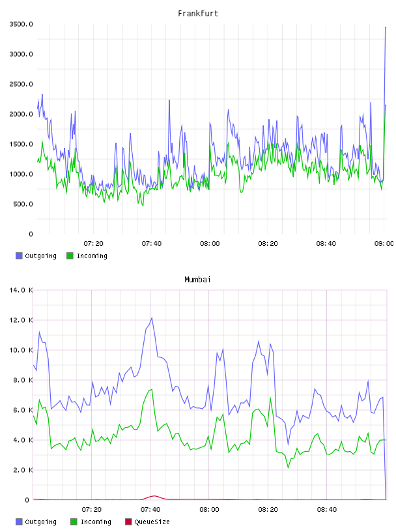Click the 09:00 time label on Frankfurt chart

[x=384, y=244]
